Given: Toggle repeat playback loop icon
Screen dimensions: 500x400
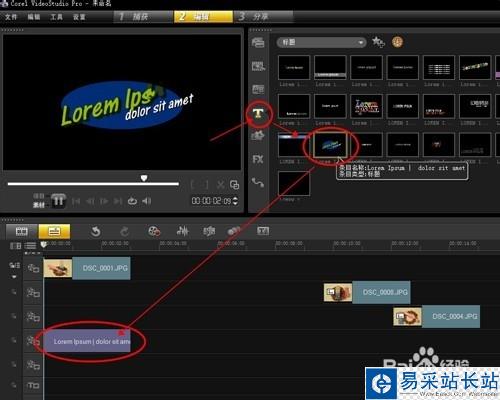Looking at the screenshot, I should coord(132,201).
